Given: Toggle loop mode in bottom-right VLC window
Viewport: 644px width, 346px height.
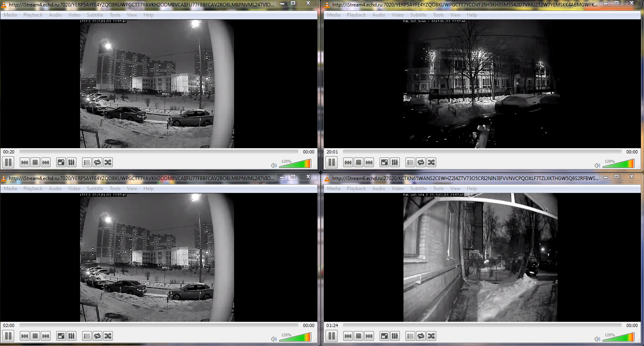Looking at the screenshot, I should [421, 336].
